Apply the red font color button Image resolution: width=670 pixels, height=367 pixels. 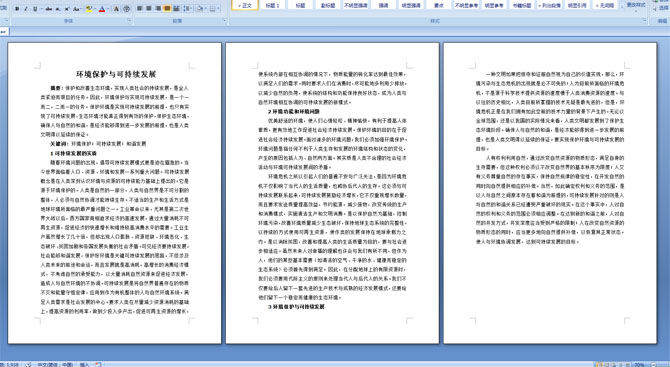(x=102, y=9)
